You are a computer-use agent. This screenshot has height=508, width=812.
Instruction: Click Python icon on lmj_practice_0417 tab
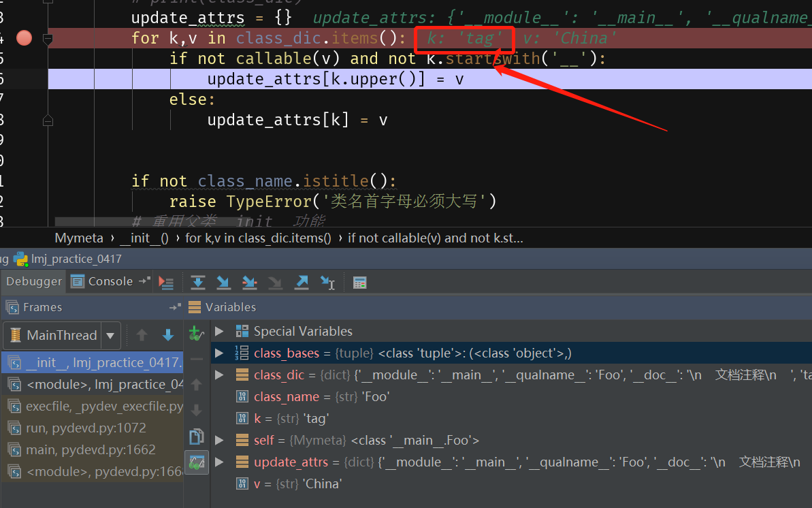pos(21,259)
